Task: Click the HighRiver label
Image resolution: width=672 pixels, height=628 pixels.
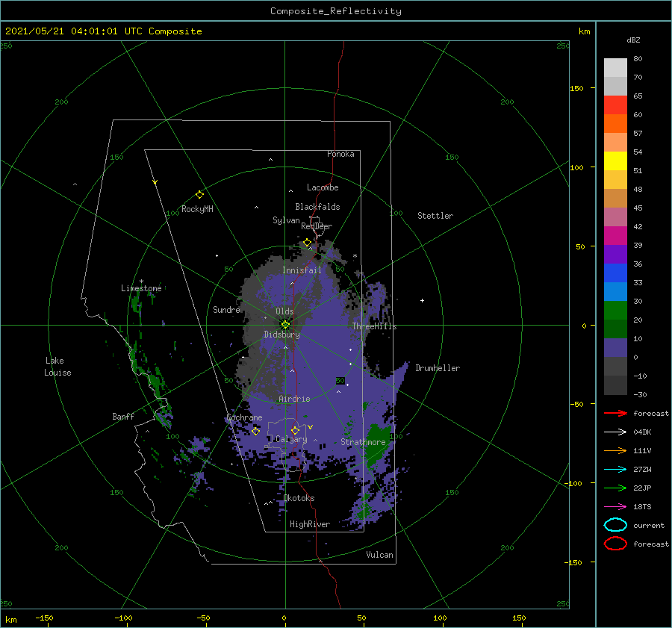Action: [310, 524]
